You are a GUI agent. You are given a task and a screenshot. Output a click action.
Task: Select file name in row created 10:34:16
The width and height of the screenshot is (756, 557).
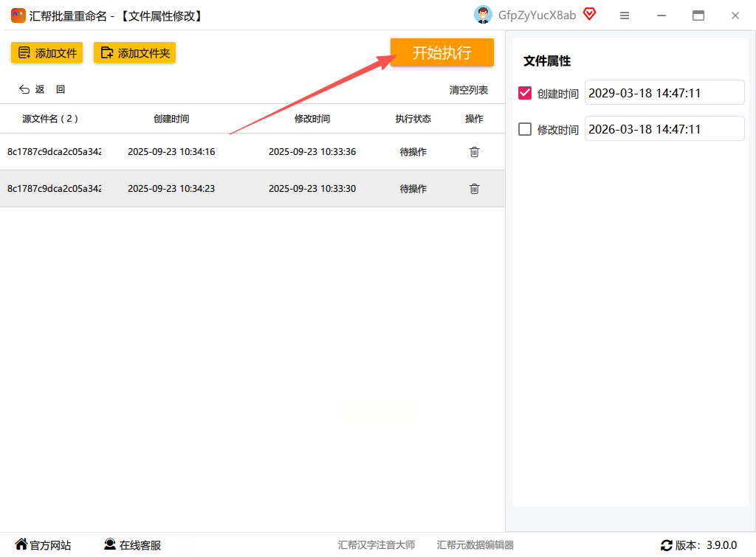54,152
